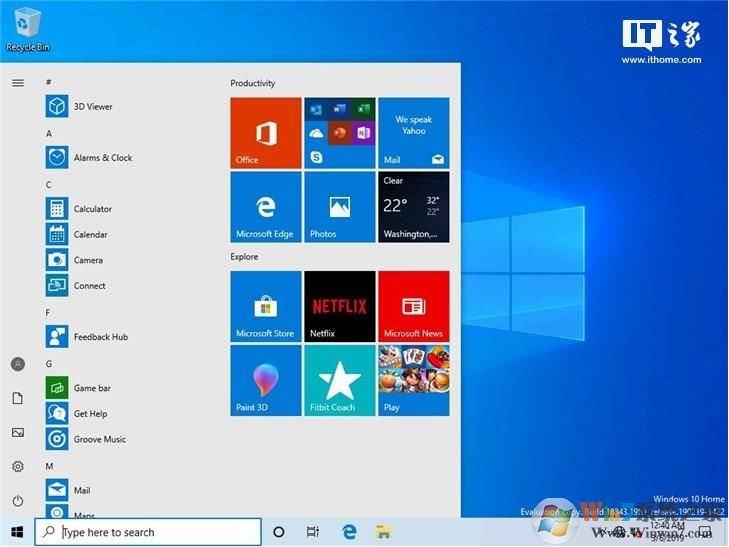Viewport: 729px width, 547px height.
Task: Open the Netflix tile
Action: tap(339, 306)
